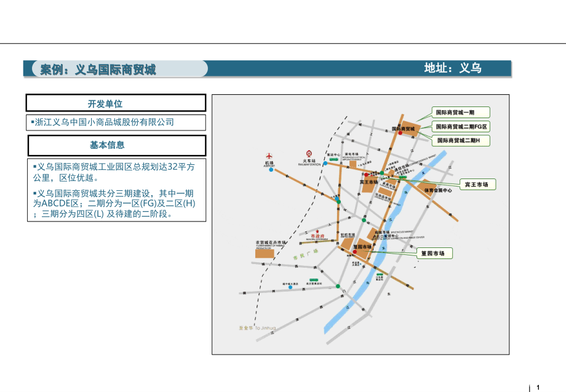Click the 至金华 To Jinhua map label

[x=257, y=327]
